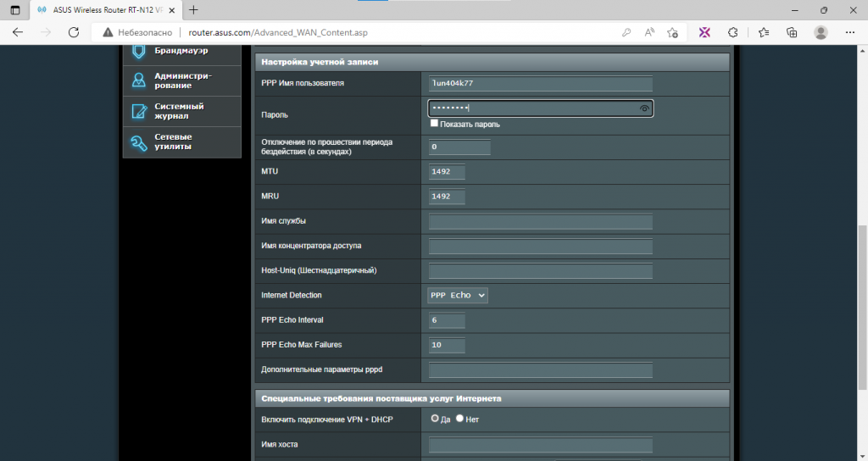
Task: Open a new browser tab
Action: click(x=193, y=10)
